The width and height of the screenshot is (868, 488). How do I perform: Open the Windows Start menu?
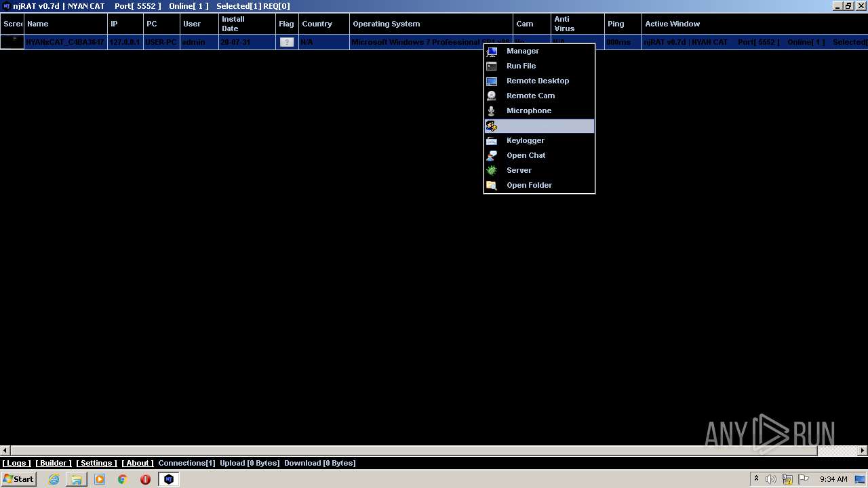tap(18, 479)
